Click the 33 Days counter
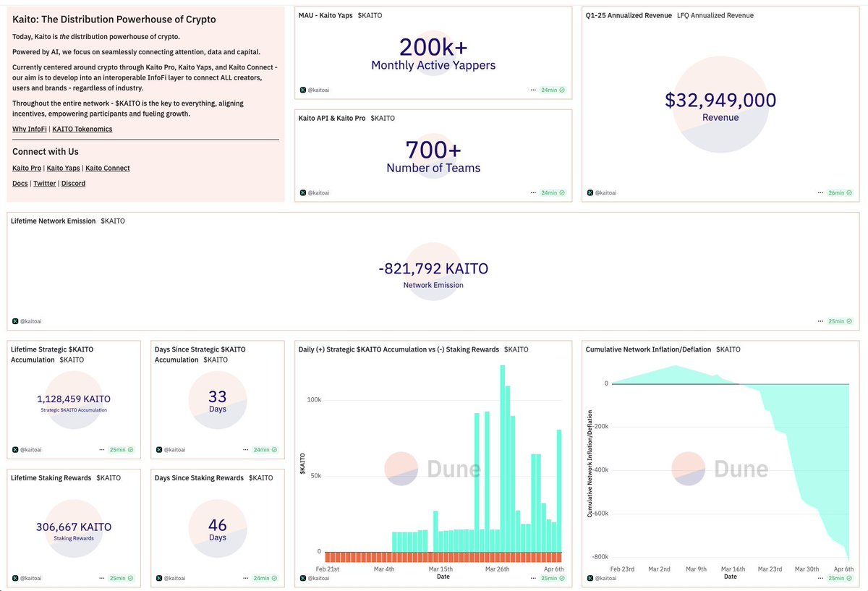 coord(218,396)
